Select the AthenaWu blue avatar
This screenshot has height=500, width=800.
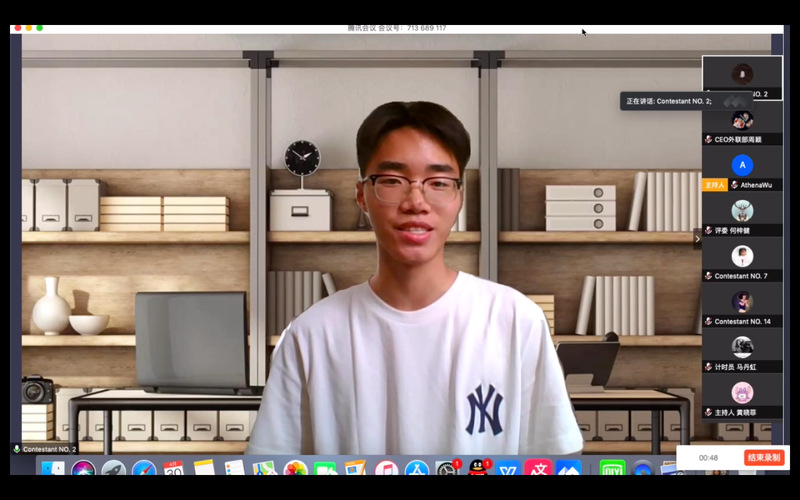pyautogui.click(x=742, y=165)
